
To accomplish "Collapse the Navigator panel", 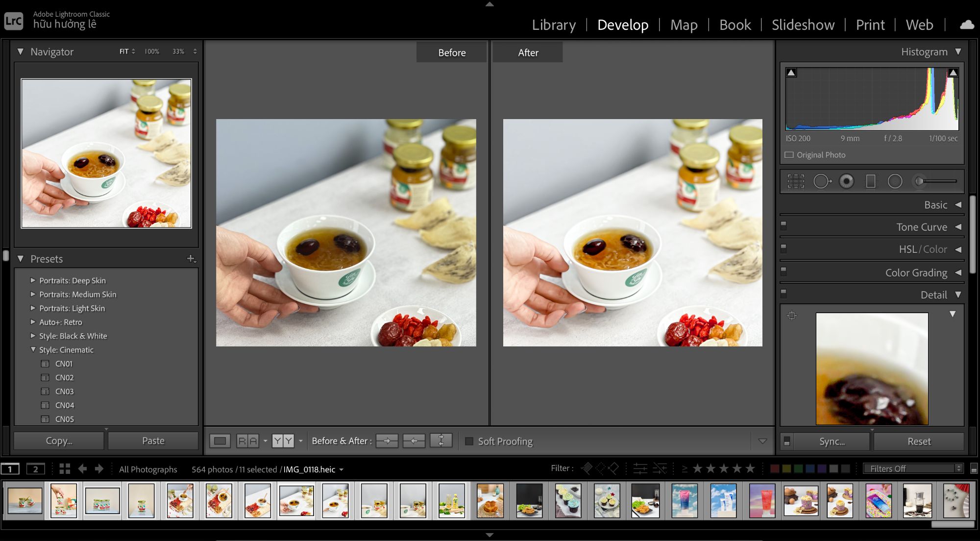I will tap(20, 51).
